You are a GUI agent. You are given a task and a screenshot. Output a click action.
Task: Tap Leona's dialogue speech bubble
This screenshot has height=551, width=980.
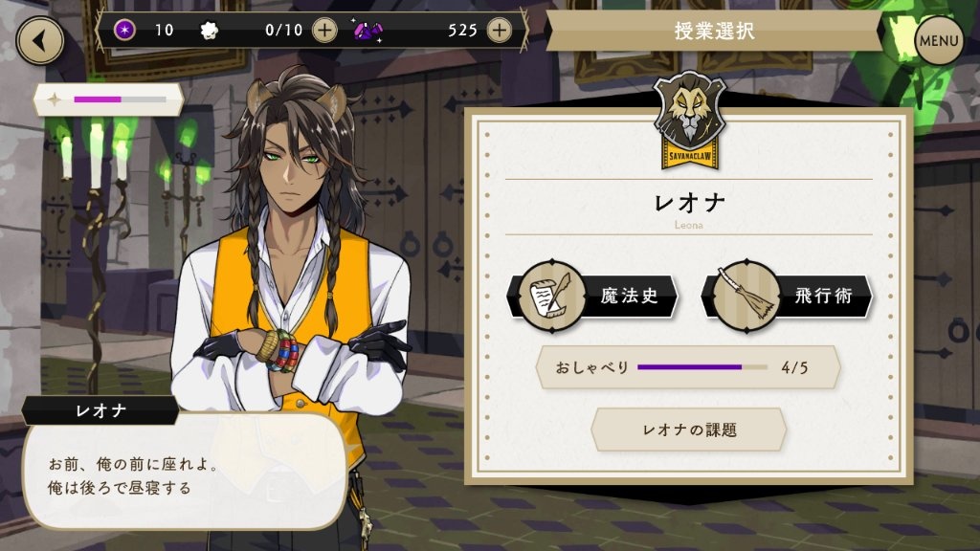point(185,473)
